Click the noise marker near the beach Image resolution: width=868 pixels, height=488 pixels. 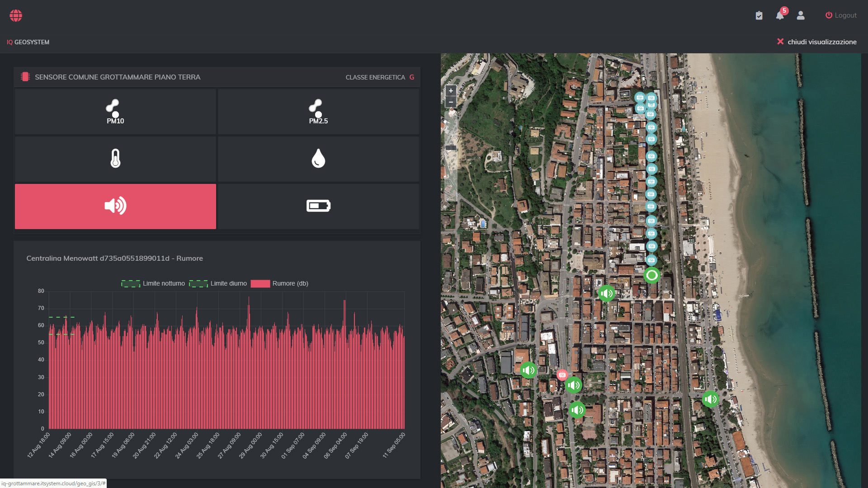click(x=711, y=399)
